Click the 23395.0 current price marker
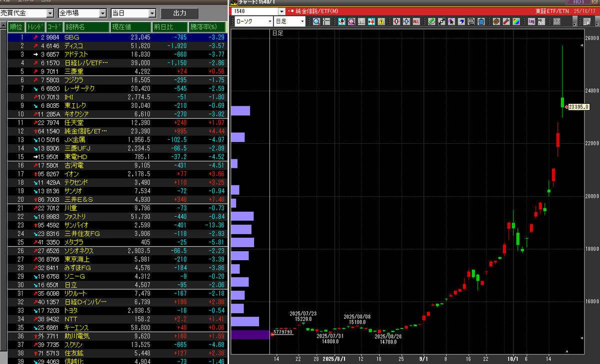Viewport: 600px width, 364px height. click(x=579, y=107)
